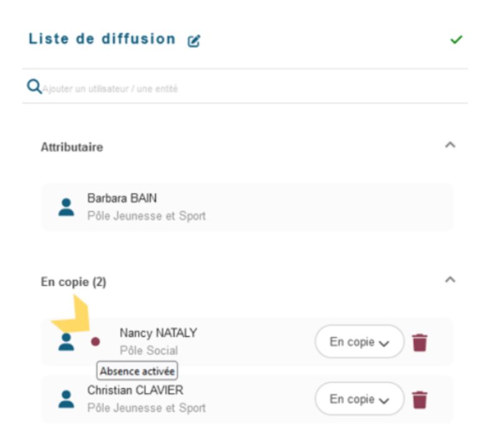Image resolution: width=487 pixels, height=448 pixels.
Task: Click the magnifying glass search icon
Action: (x=34, y=87)
